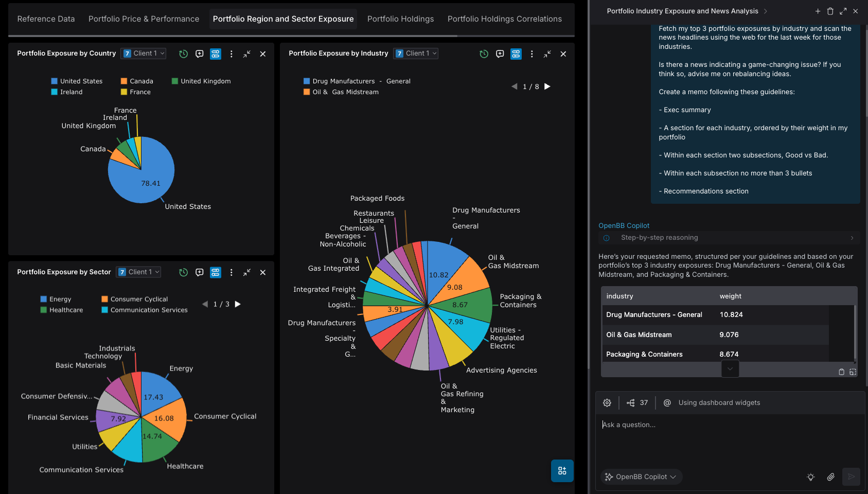The height and width of the screenshot is (494, 868).
Task: Toggle the Healthcare legend item in the Sector chart
Action: (x=61, y=310)
